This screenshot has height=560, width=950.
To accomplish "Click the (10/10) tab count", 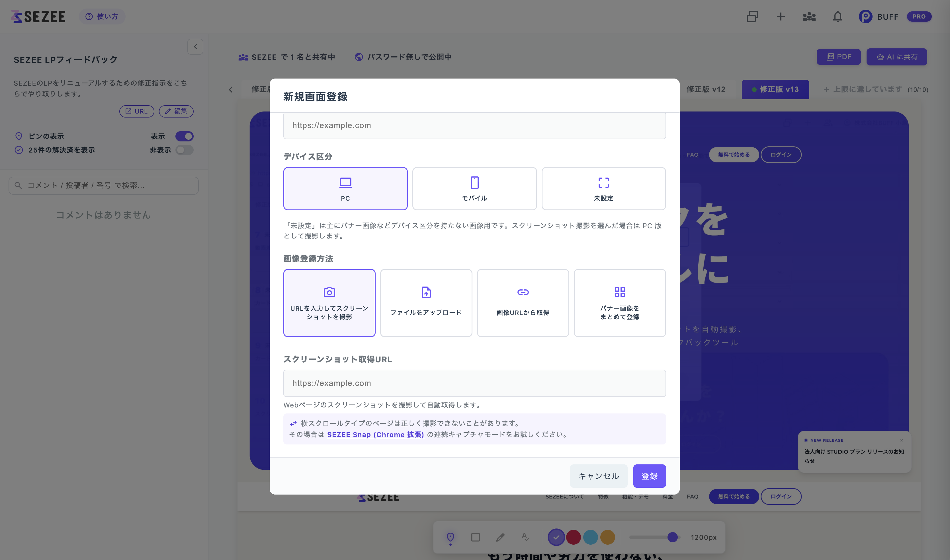I will pos(918,90).
